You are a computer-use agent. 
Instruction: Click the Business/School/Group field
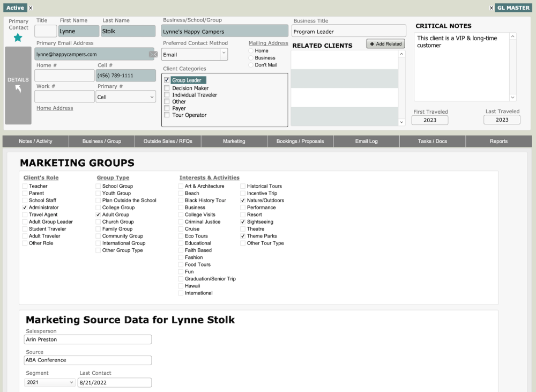point(225,31)
